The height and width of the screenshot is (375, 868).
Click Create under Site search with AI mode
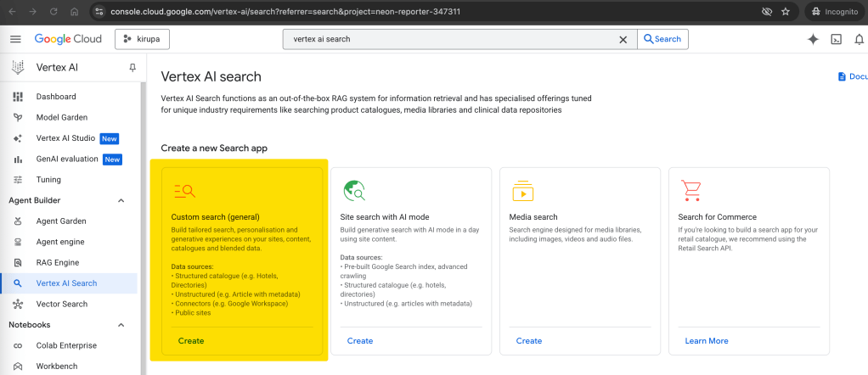[360, 340]
